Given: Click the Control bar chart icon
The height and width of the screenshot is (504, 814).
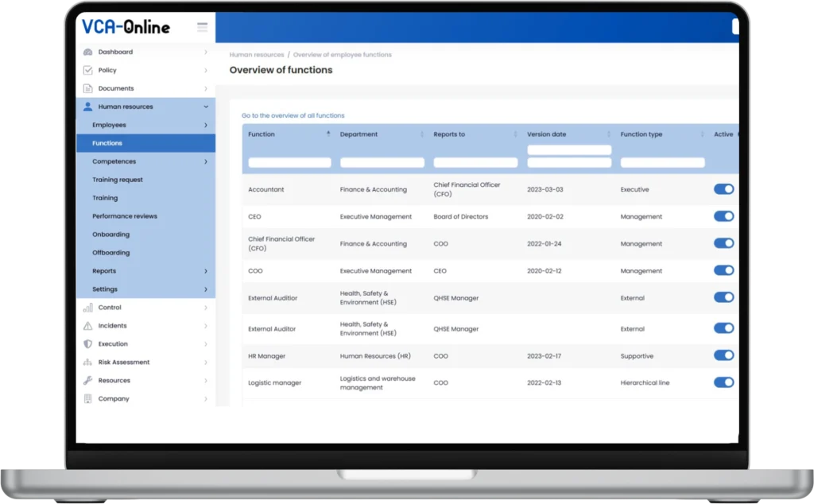Looking at the screenshot, I should [x=88, y=308].
